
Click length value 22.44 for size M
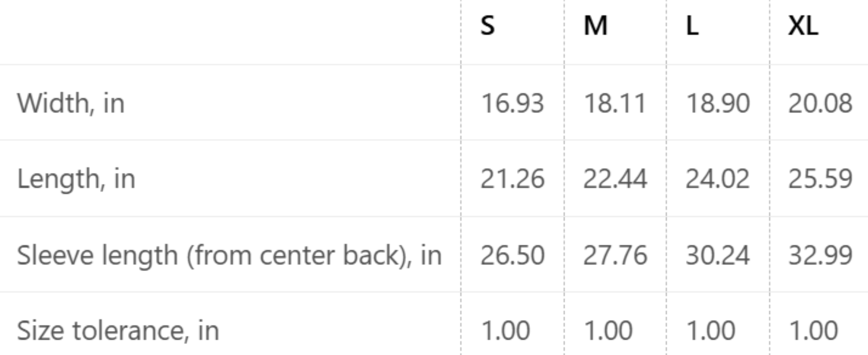click(x=615, y=179)
